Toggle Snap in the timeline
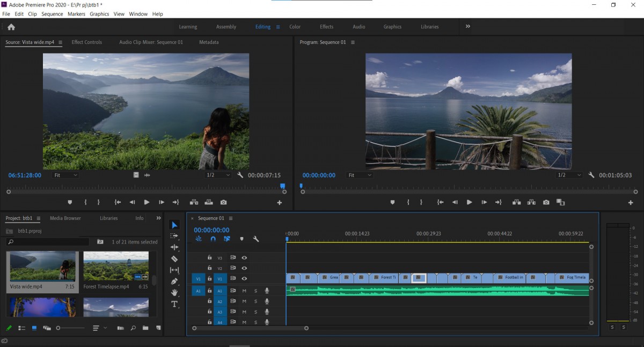The height and width of the screenshot is (347, 644). (213, 239)
